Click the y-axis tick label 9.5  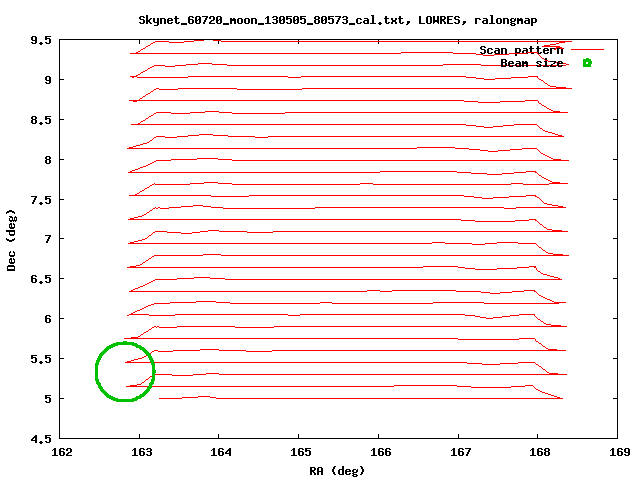(x=41, y=40)
